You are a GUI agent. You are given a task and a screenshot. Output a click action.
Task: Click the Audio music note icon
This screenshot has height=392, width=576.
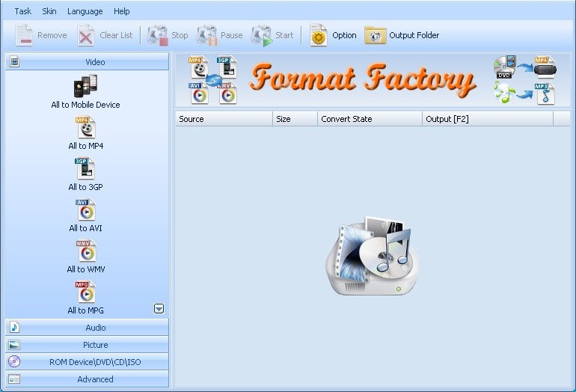(x=14, y=328)
